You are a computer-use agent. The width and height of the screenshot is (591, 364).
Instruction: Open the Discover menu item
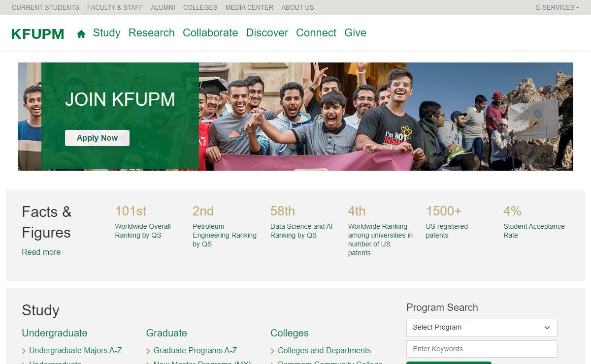coord(267,33)
